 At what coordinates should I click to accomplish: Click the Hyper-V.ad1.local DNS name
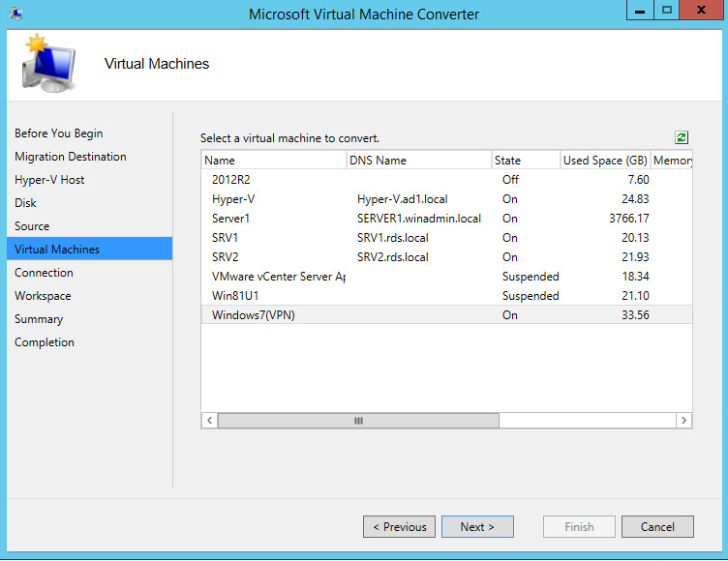tap(402, 199)
